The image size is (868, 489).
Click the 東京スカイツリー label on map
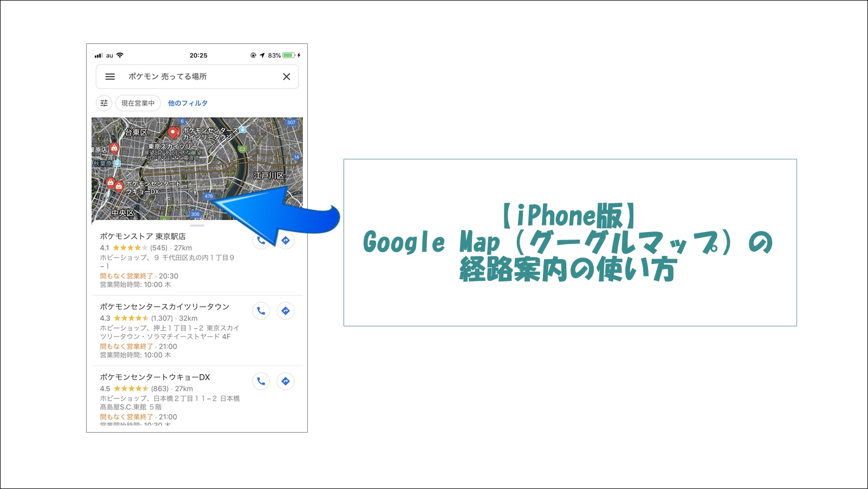click(x=173, y=146)
